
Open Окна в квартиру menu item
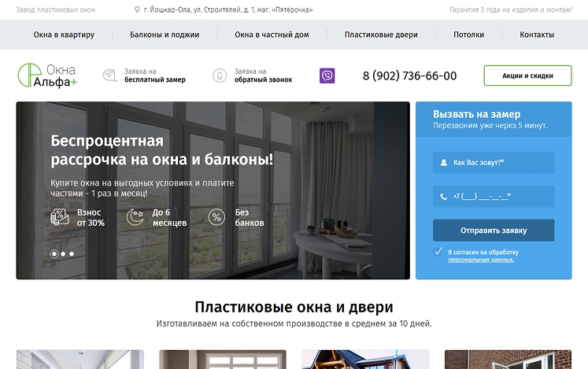pyautogui.click(x=64, y=35)
